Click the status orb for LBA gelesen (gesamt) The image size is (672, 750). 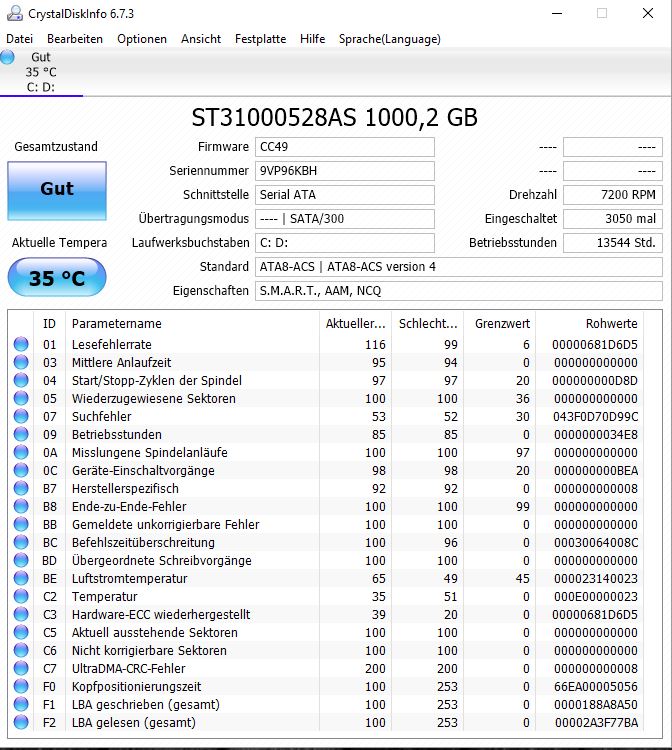21,722
